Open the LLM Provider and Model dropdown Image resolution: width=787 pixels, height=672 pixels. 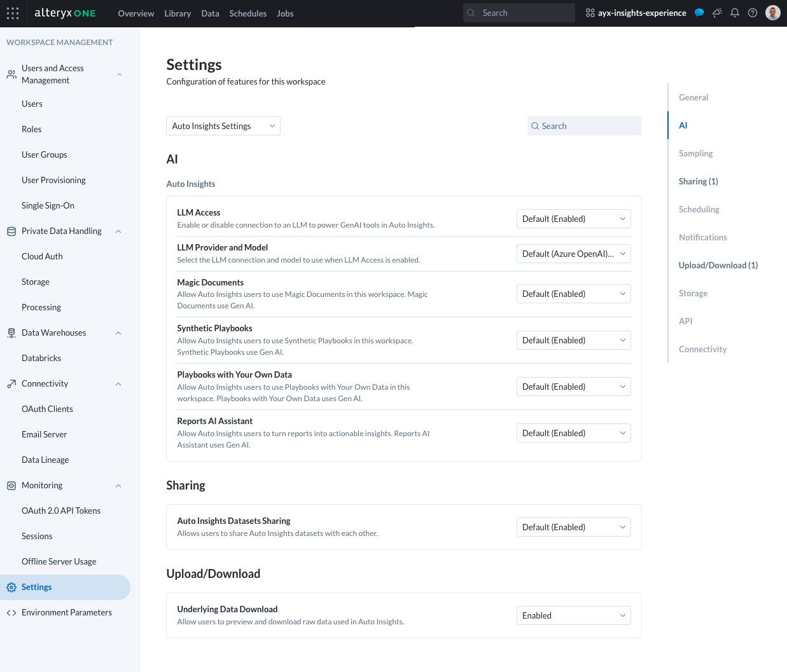tap(573, 254)
